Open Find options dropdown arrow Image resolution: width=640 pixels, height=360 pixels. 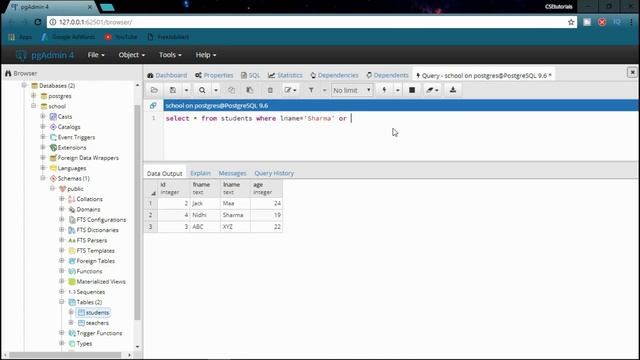(x=216, y=90)
